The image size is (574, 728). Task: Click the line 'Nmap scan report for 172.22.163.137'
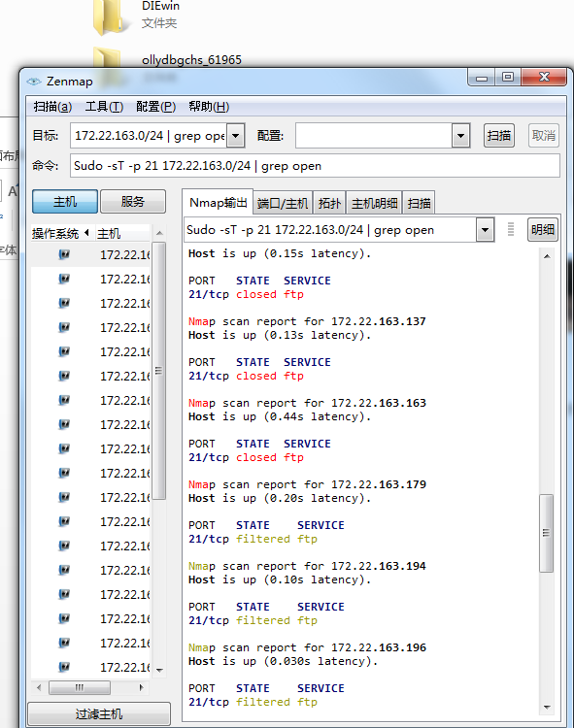tap(307, 321)
